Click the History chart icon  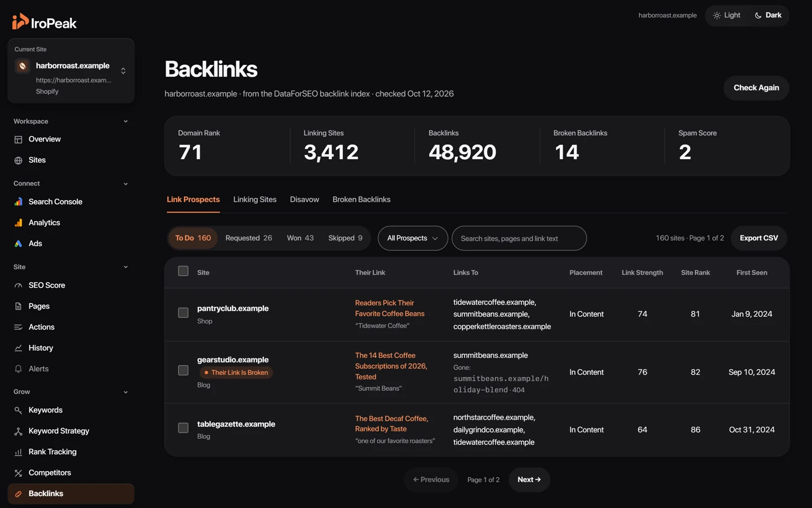pos(18,348)
